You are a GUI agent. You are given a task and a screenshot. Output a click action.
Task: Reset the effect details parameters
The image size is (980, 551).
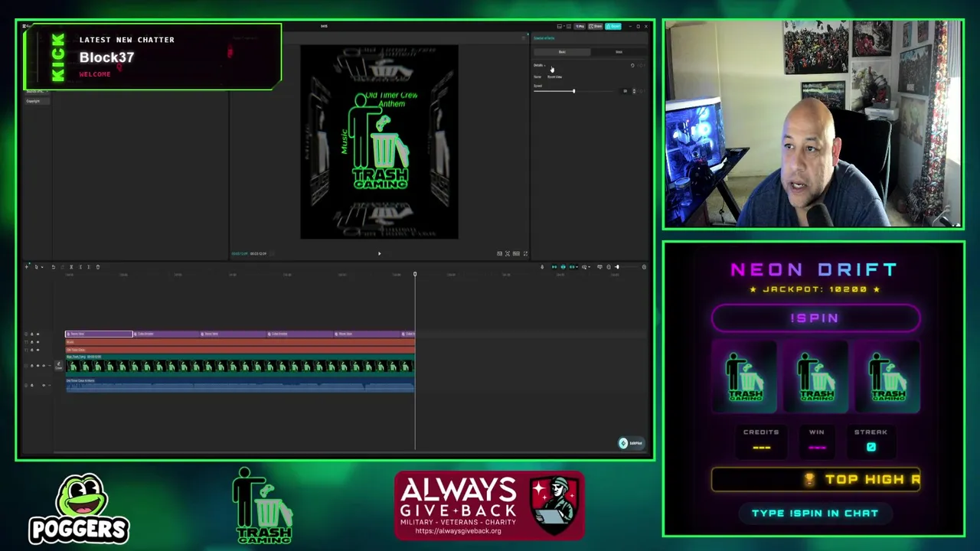[x=632, y=65]
